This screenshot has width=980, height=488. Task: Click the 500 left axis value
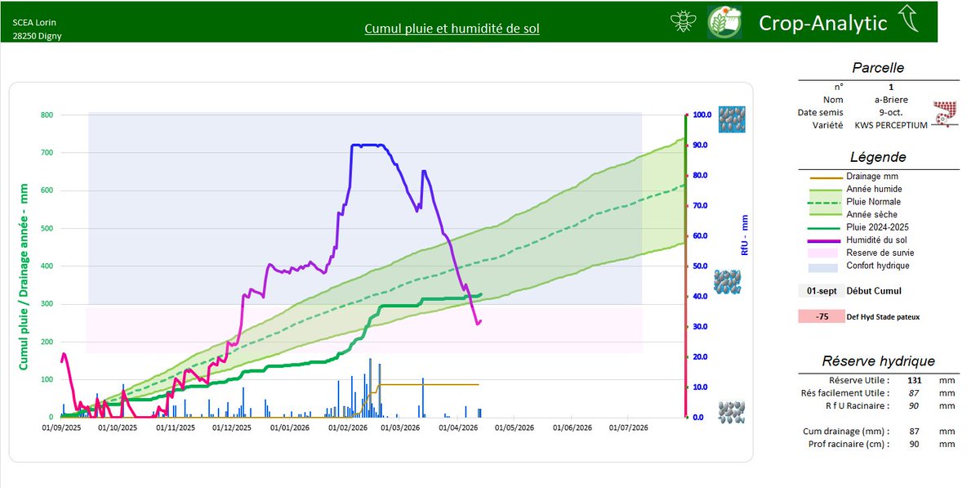[x=47, y=229]
